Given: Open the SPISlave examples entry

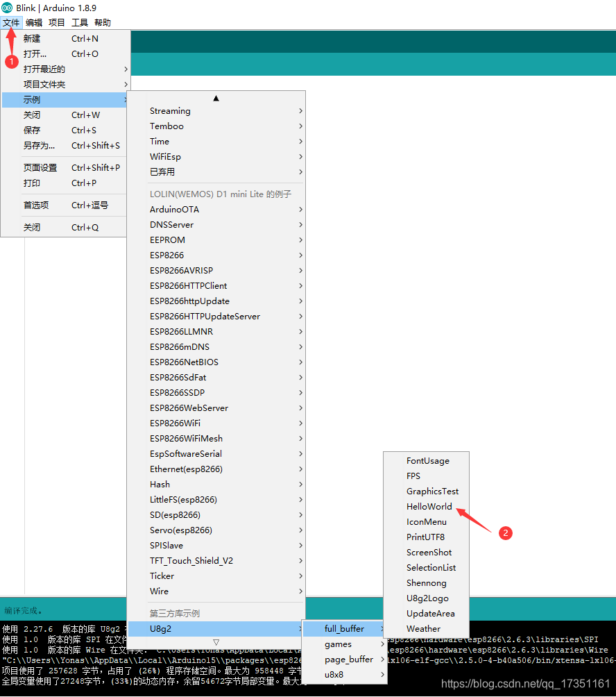Looking at the screenshot, I should [x=216, y=546].
